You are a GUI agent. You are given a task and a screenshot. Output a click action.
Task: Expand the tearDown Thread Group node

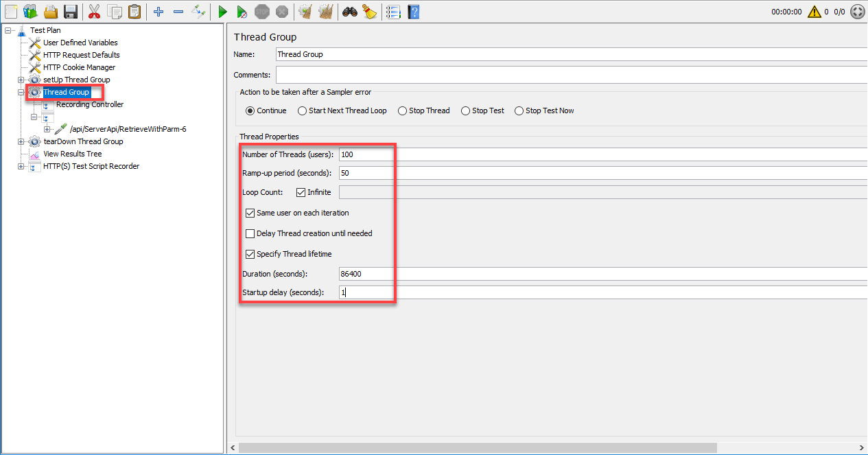[x=21, y=141]
